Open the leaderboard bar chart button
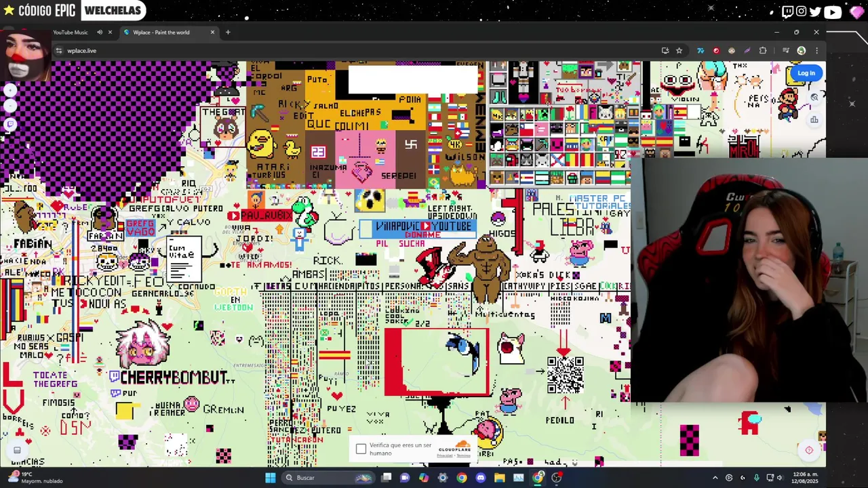The height and width of the screenshot is (488, 868). click(x=814, y=120)
